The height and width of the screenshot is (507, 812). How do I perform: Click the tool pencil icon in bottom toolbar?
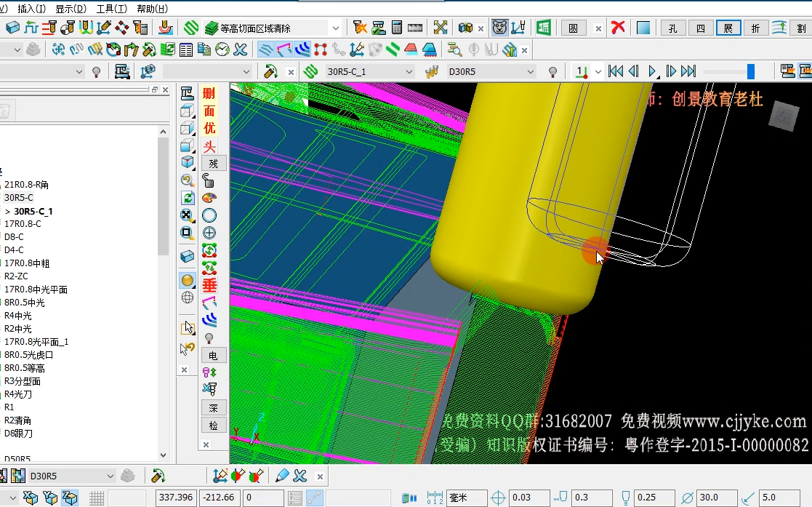(x=282, y=476)
